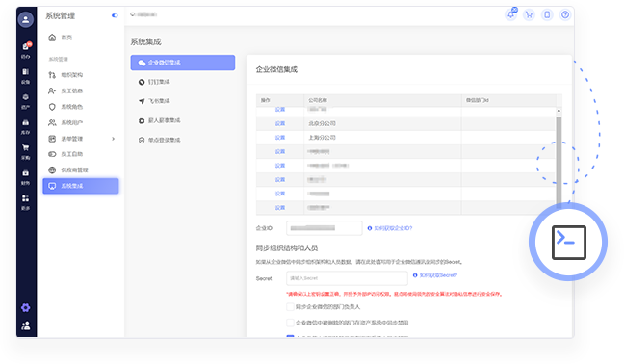Screen dimensions: 624x364
Task: Expand the 表单管理 submenu chevron
Action: tap(114, 139)
